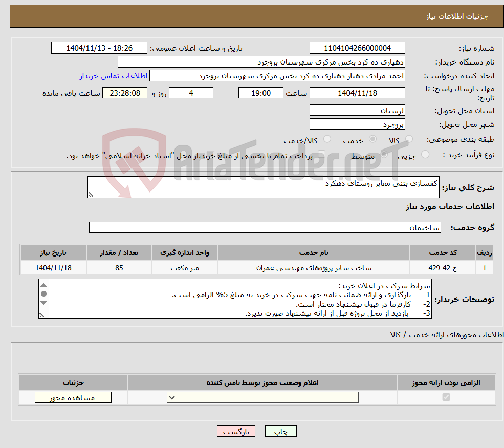Click the delivery city field بروجرد
This screenshot has height=448, width=504.
(x=357, y=124)
